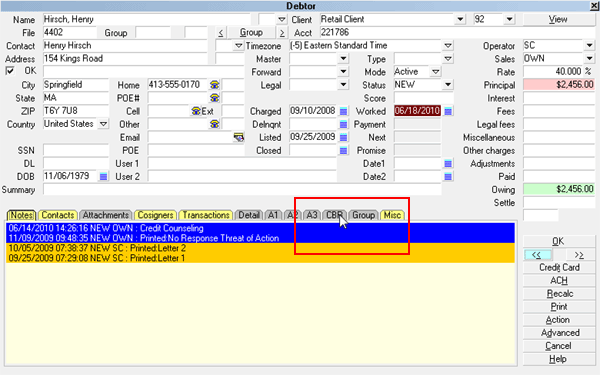Image resolution: width=600 pixels, height=375 pixels.
Task: Expand the Master dropdown
Action: point(343,59)
